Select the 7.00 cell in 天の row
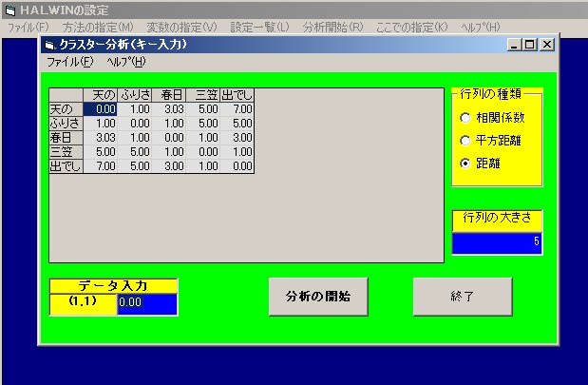Screen dimensions: 588x385 click(x=237, y=109)
